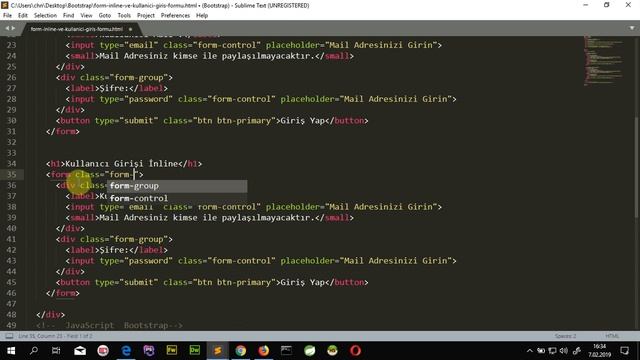Click the JavaScript Bootstrap comment line 49
This screenshot has width=640, height=360.
pos(109,325)
